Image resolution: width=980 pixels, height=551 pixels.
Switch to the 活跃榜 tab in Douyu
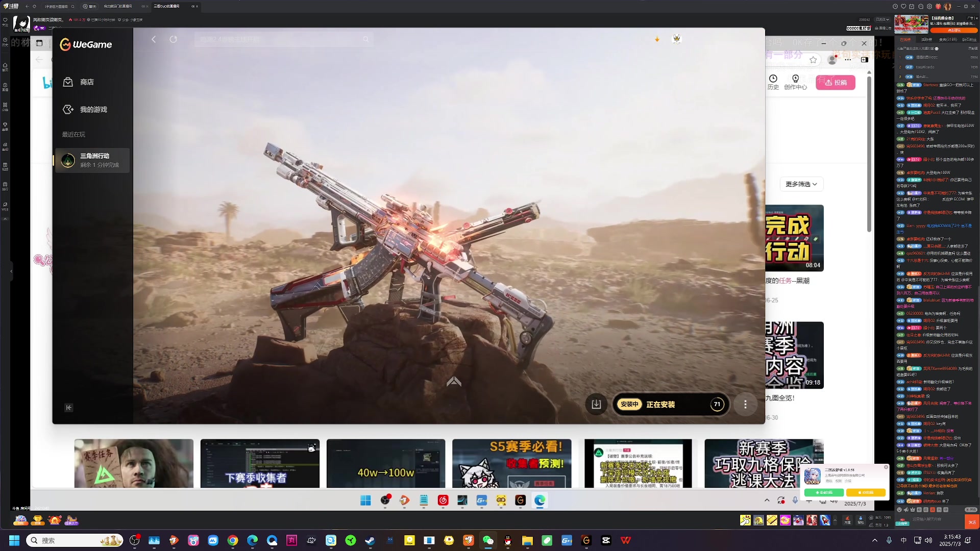point(926,39)
